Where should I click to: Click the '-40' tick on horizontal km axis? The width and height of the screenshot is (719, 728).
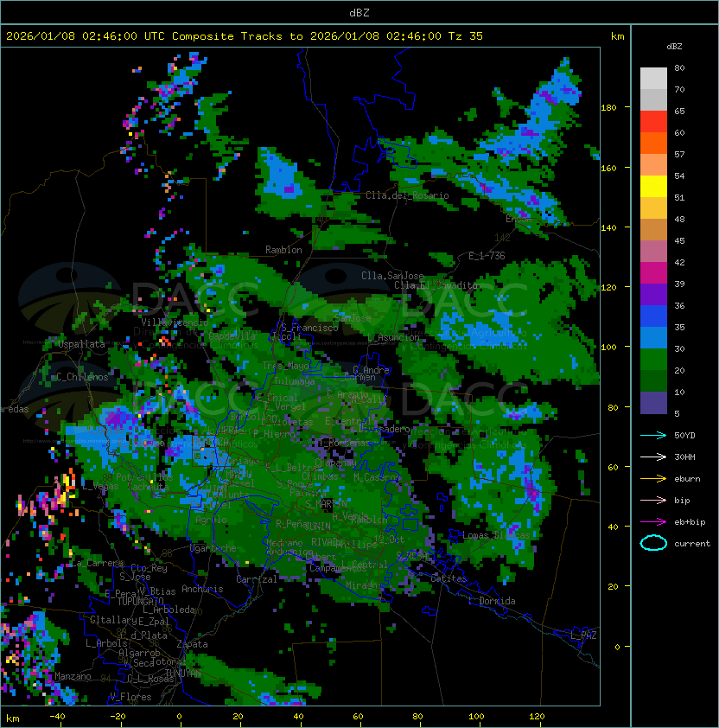coord(57,717)
